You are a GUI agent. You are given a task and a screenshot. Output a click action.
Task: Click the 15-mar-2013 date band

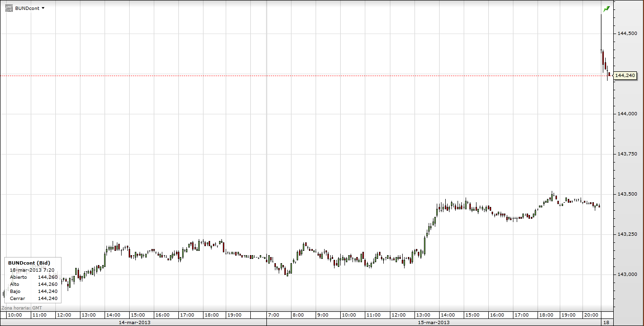(434, 322)
